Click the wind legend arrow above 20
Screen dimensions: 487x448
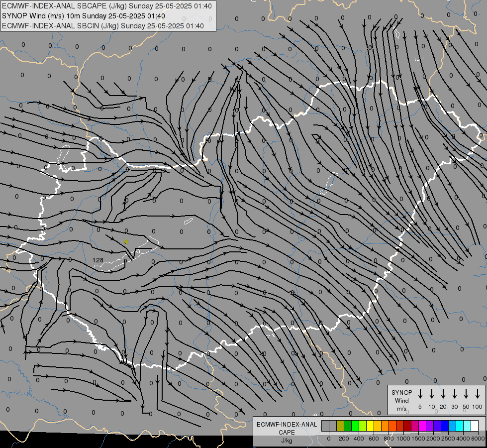[443, 394]
